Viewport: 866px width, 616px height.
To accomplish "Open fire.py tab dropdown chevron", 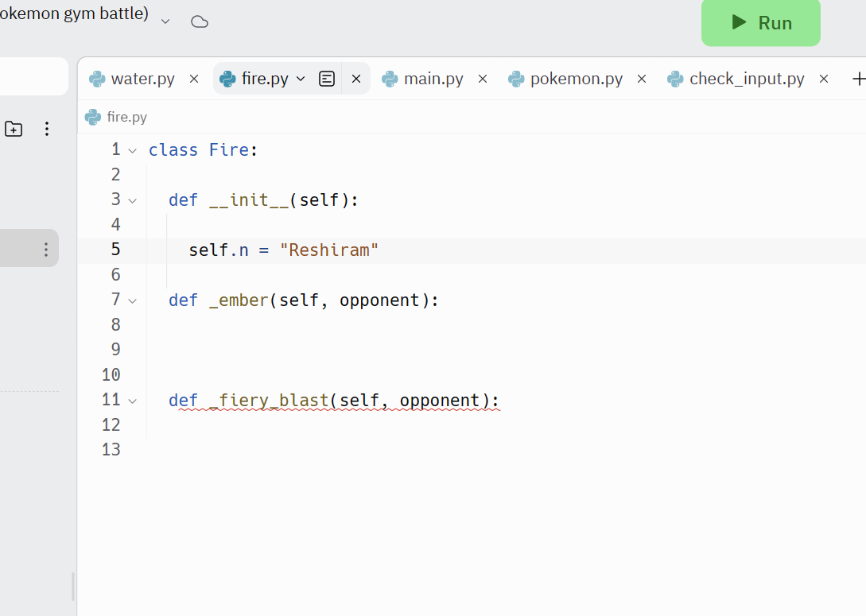I will 301,79.
